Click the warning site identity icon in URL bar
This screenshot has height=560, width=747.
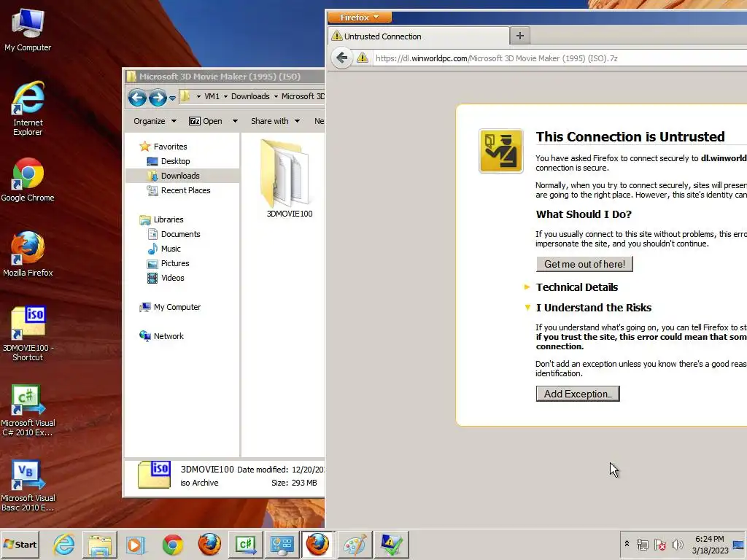point(363,58)
